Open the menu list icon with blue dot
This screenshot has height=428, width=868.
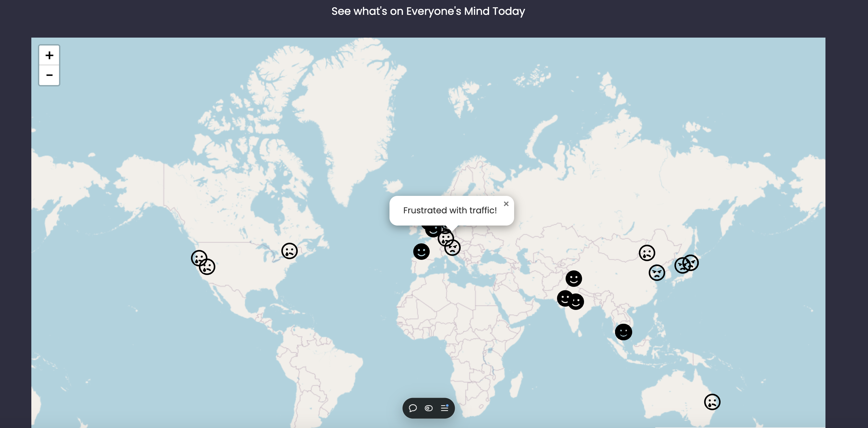tap(445, 408)
